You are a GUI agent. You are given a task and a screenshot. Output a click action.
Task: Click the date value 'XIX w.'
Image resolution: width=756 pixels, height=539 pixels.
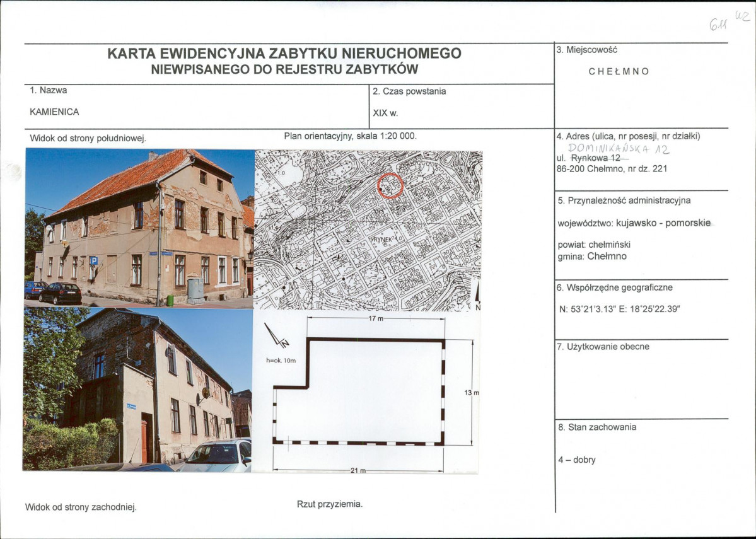[385, 113]
